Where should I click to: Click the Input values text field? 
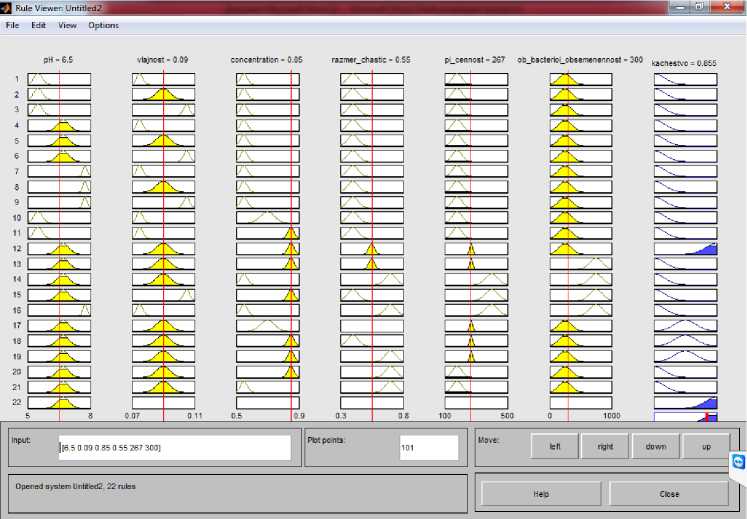pyautogui.click(x=173, y=447)
